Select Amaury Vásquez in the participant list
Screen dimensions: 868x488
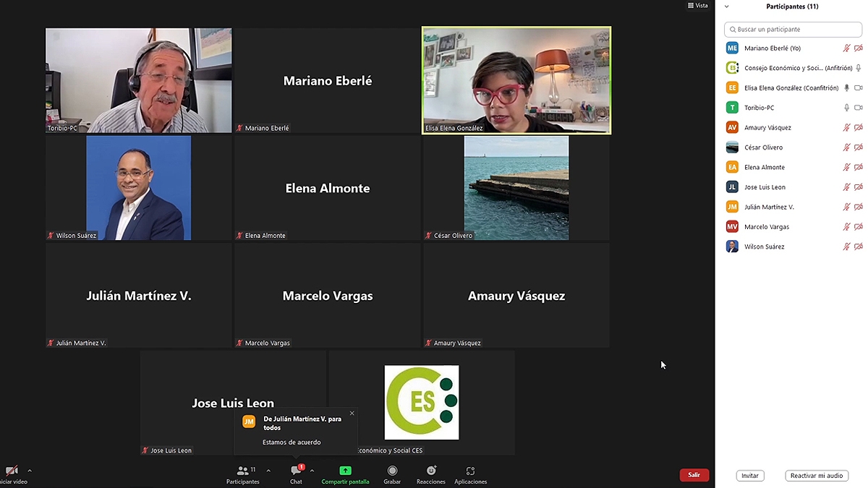coord(793,127)
